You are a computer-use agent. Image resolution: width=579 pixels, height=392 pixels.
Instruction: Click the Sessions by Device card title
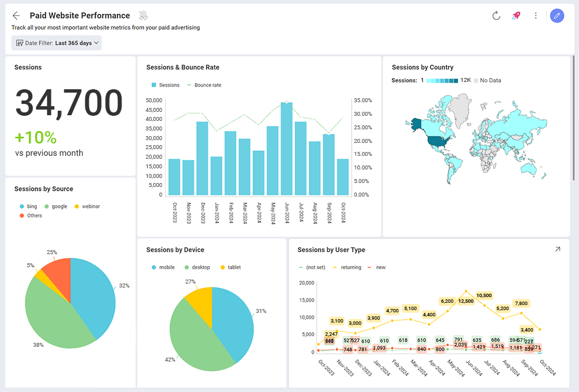coord(175,250)
